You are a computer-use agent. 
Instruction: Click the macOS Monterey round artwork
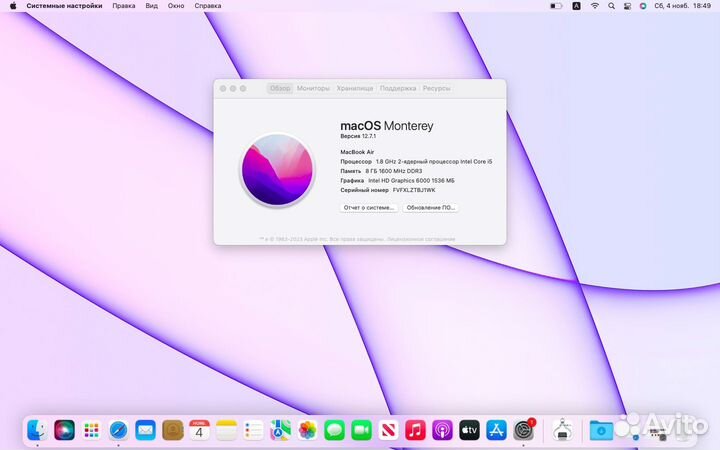click(x=277, y=170)
